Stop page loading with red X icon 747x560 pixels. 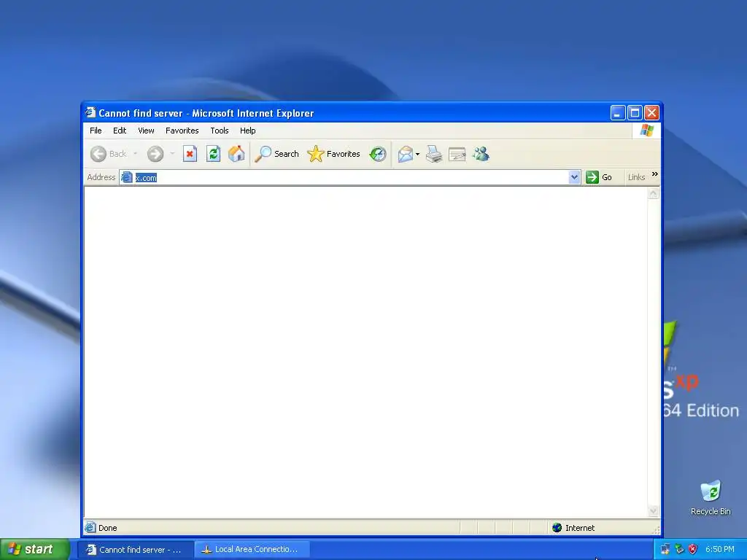click(x=190, y=154)
